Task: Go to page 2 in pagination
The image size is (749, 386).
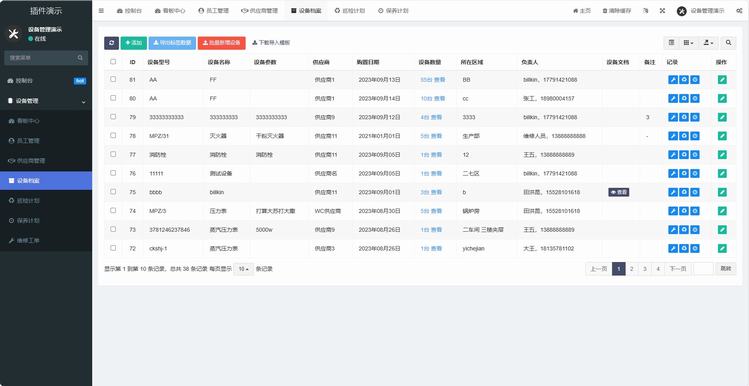Action: pos(631,269)
